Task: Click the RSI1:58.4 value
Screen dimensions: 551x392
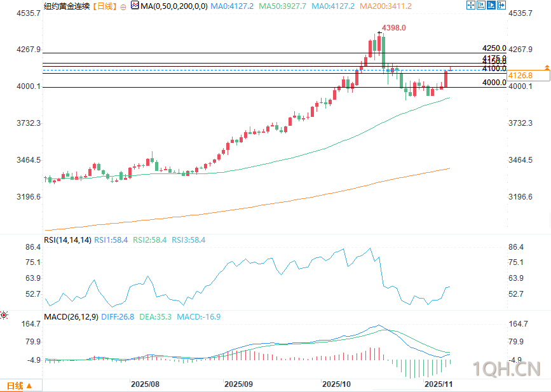Action: [111, 240]
